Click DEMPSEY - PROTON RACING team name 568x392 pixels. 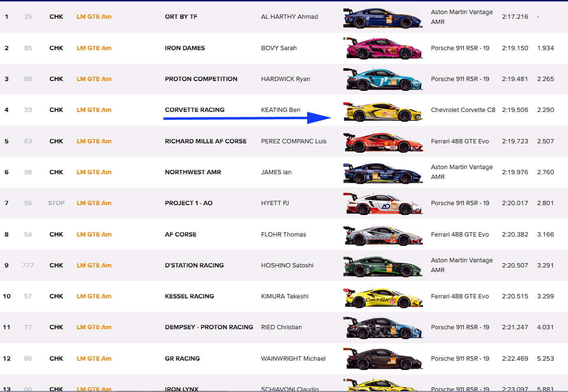(x=209, y=327)
